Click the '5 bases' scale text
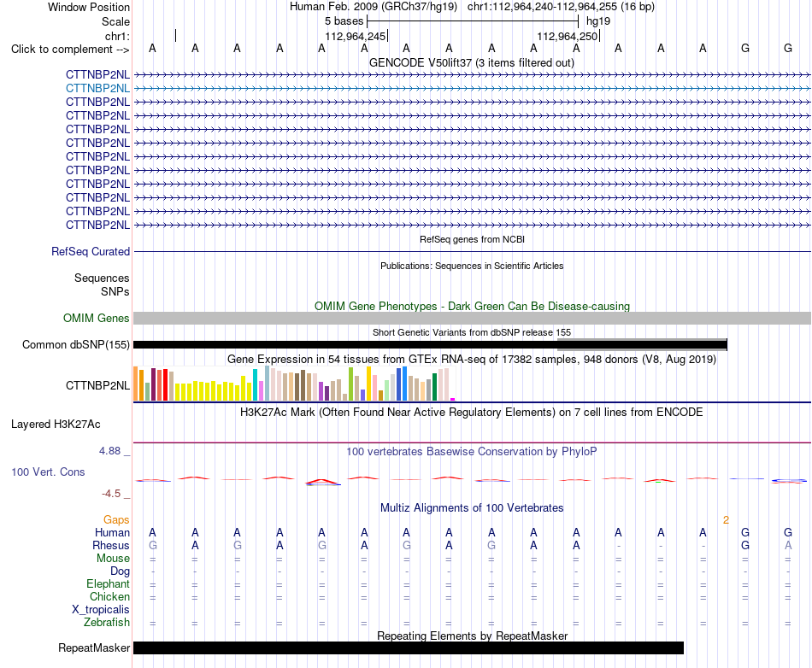This screenshot has width=812, height=668. coord(344,21)
